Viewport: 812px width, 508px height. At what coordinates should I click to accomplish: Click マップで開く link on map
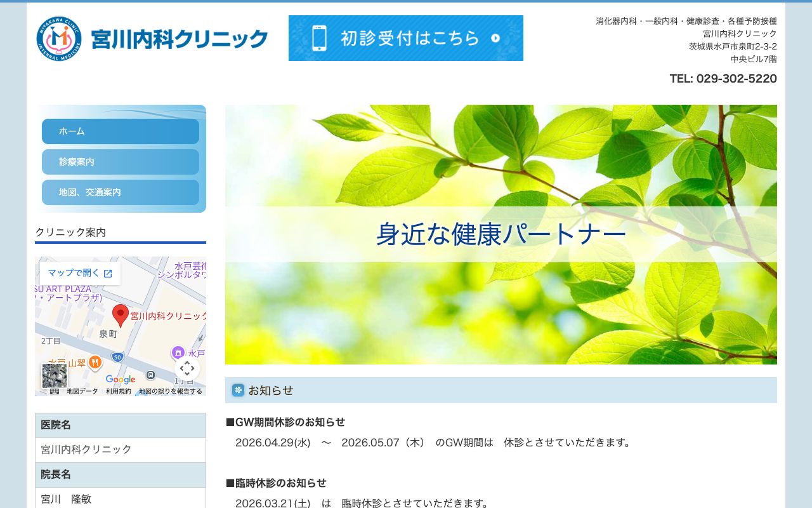(x=80, y=273)
